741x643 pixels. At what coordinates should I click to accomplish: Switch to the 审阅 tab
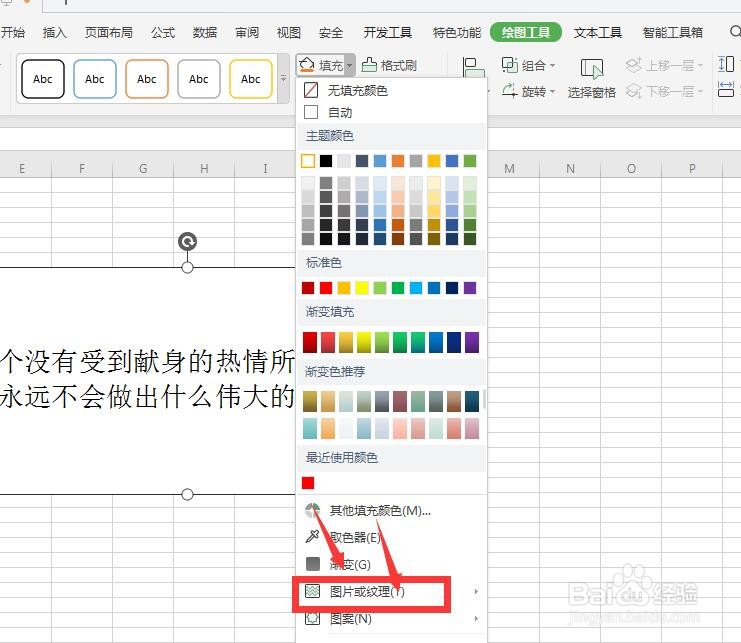247,32
